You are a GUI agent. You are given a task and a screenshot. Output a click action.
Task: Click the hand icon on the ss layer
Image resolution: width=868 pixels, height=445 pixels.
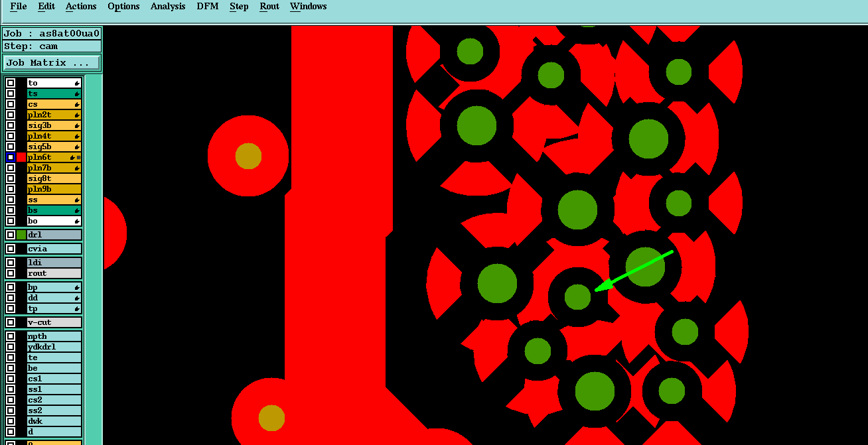pos(77,200)
